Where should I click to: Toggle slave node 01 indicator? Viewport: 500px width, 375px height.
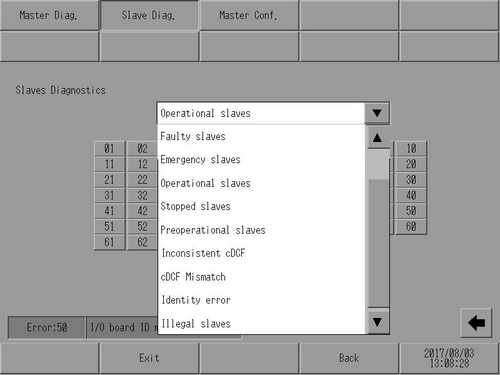click(x=110, y=148)
